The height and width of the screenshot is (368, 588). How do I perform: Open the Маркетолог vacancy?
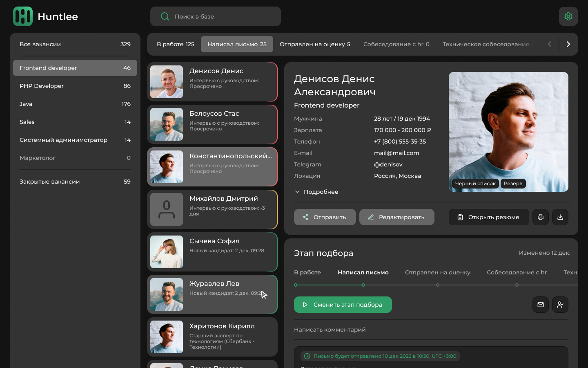[75, 158]
